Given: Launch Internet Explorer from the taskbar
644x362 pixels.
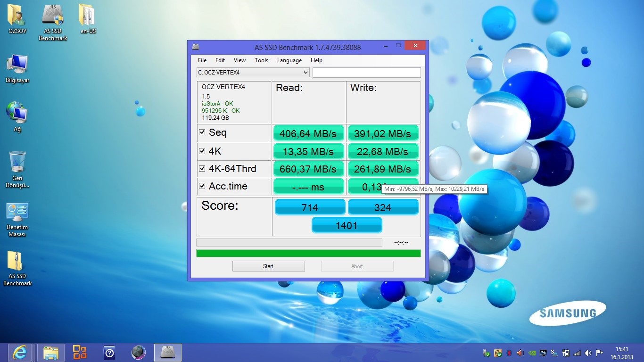Looking at the screenshot, I should click(19, 352).
